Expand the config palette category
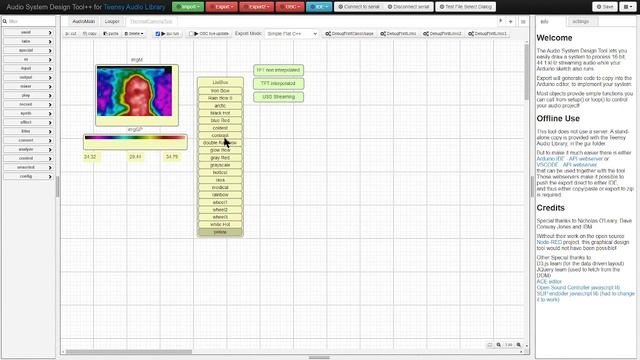The image size is (640, 360). pyautogui.click(x=28, y=176)
